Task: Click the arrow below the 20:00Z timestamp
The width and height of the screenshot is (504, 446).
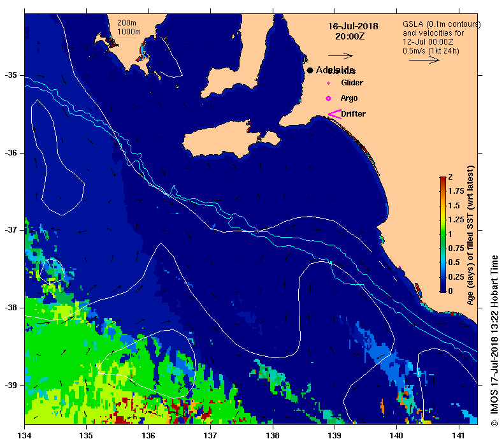Action: coord(341,55)
